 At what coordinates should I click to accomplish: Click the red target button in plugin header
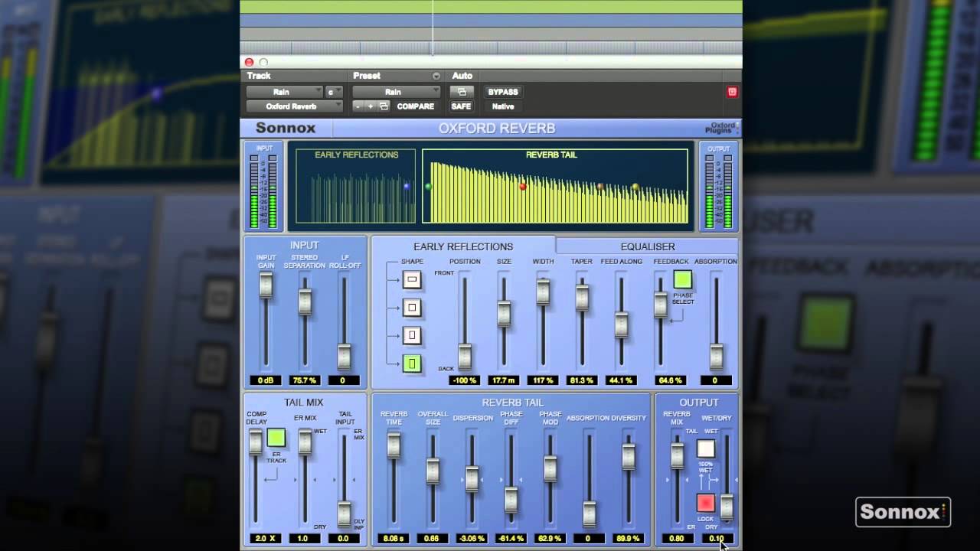732,92
